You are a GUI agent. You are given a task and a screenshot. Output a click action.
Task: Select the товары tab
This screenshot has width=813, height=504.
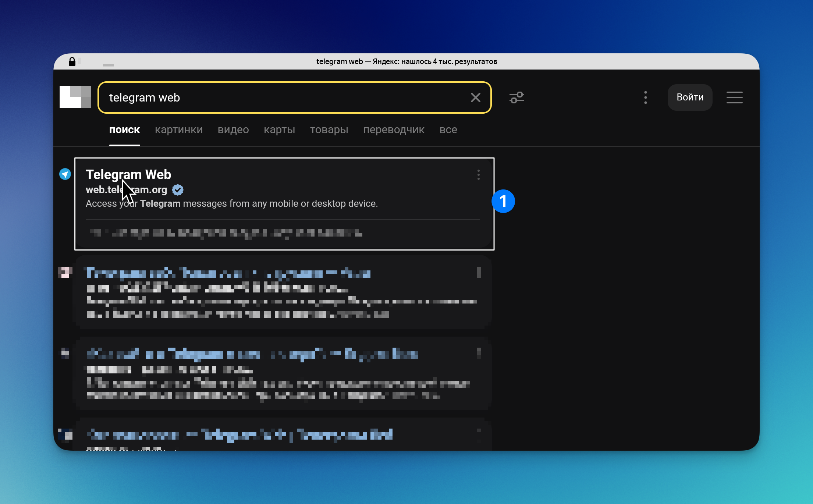coord(329,130)
